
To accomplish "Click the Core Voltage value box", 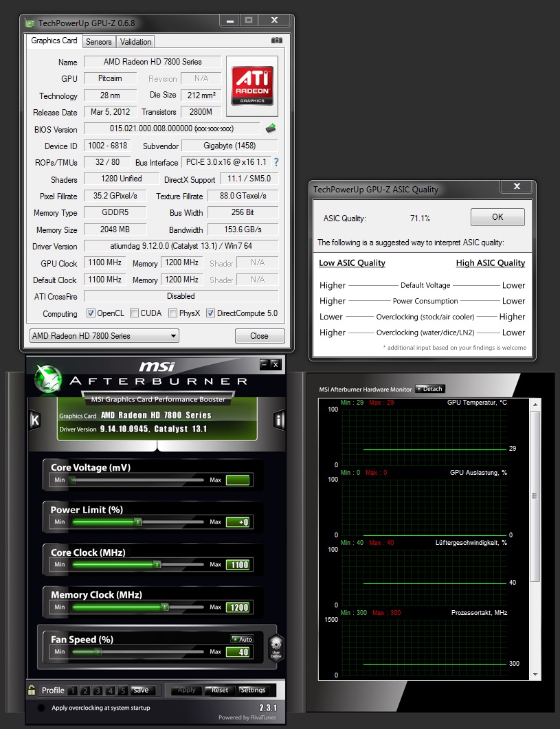I will (x=238, y=480).
